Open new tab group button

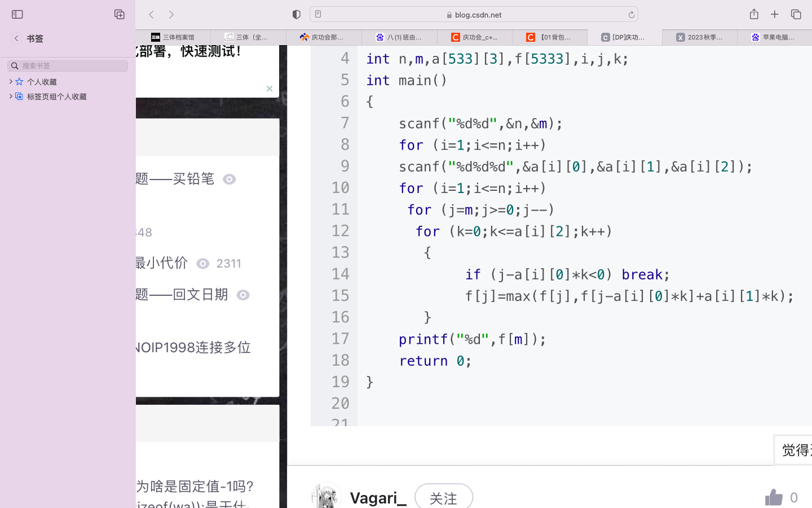pyautogui.click(x=119, y=15)
